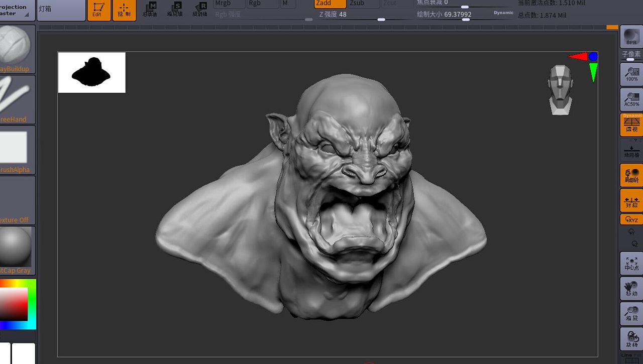The height and width of the screenshot is (364, 643).
Task: Toggle the 绘制 draw mode button
Action: 124,10
